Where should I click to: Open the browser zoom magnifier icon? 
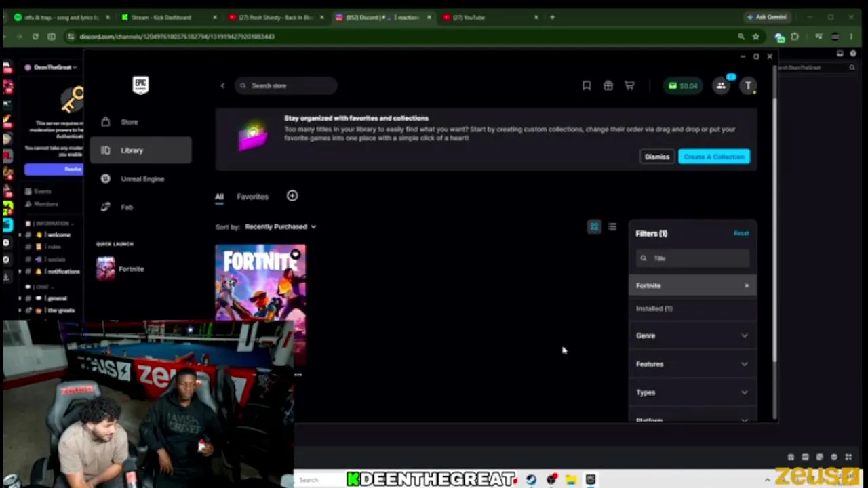pos(741,37)
